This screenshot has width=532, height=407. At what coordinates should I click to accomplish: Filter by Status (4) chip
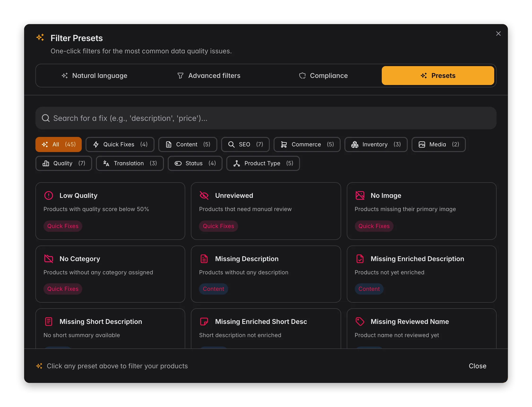point(195,164)
